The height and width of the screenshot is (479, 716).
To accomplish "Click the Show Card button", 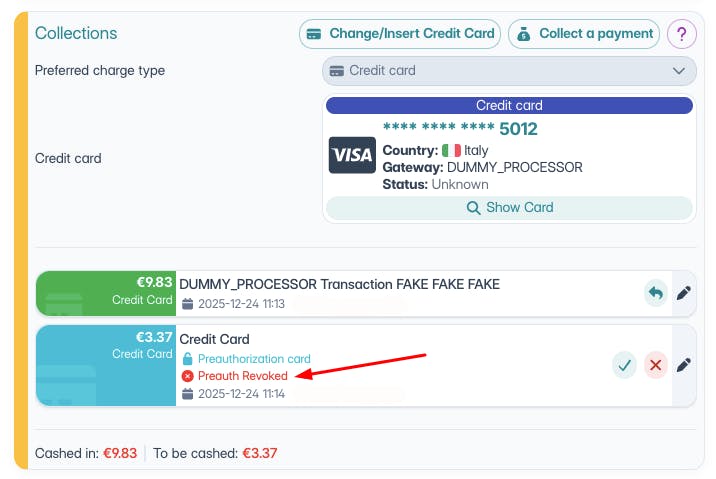I will point(509,208).
